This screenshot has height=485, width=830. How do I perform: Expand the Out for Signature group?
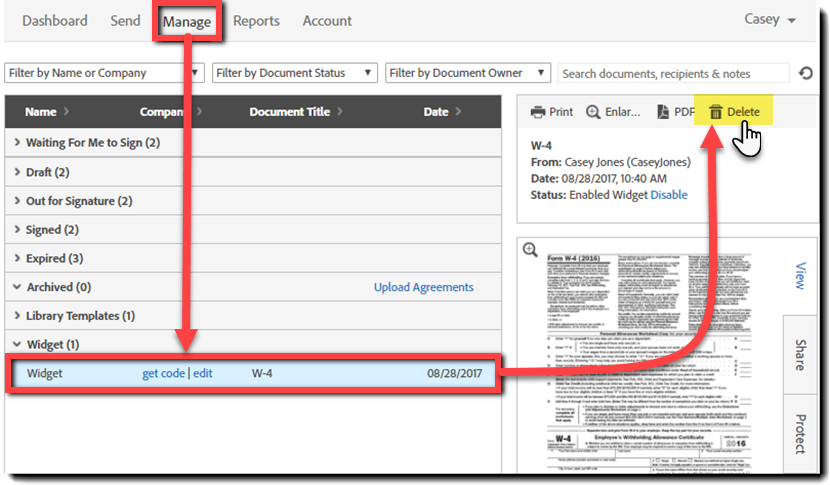pos(17,201)
